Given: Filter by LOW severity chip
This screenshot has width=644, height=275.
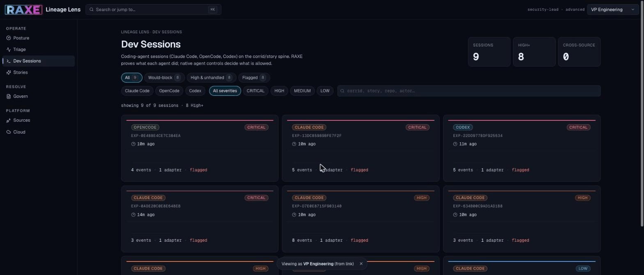Looking at the screenshot, I should click(325, 91).
